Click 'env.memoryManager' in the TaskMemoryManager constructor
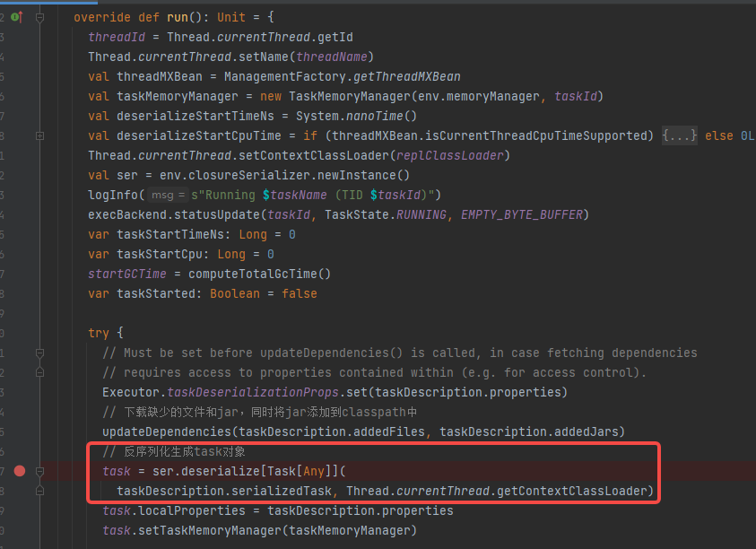The height and width of the screenshot is (549, 756). (478, 97)
